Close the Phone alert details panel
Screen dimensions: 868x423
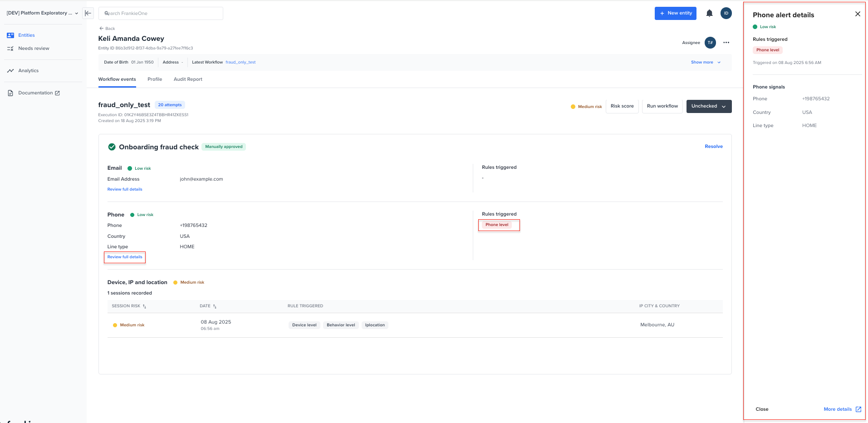pyautogui.click(x=857, y=14)
